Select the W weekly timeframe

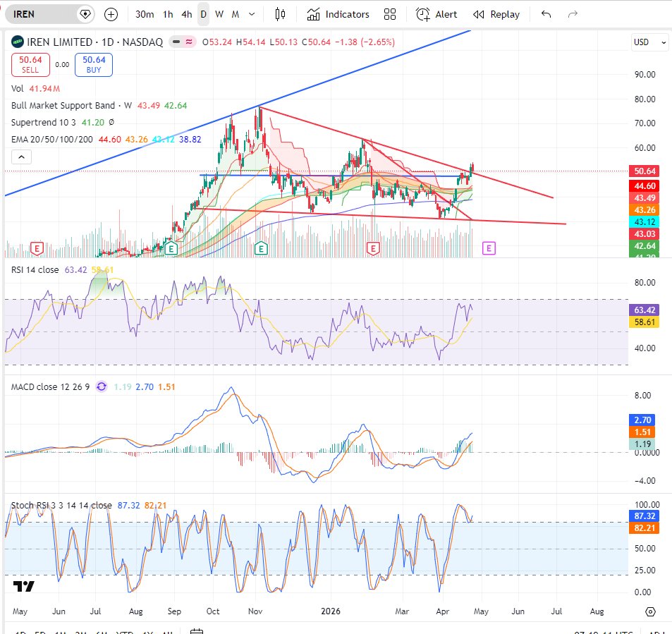point(219,14)
